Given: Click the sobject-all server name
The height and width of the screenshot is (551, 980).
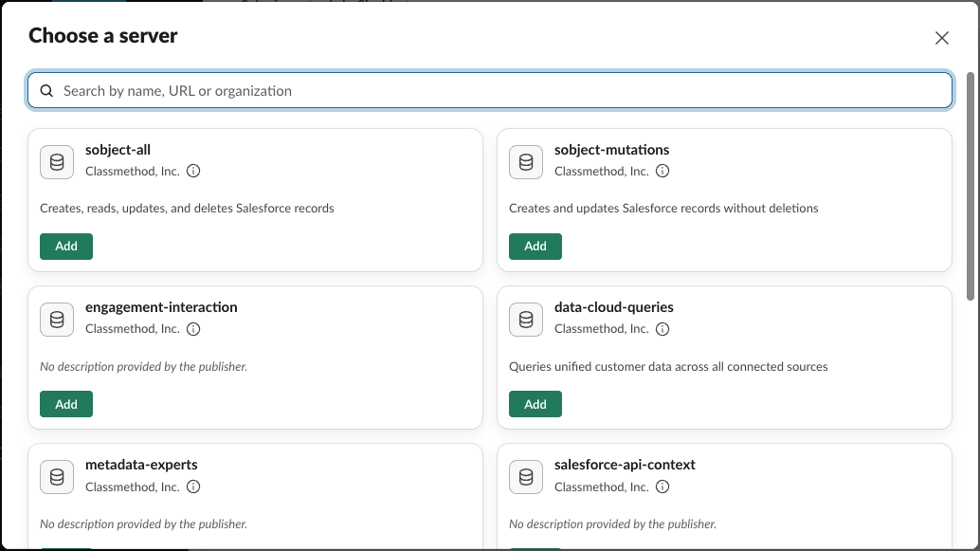Looking at the screenshot, I should coord(118,150).
